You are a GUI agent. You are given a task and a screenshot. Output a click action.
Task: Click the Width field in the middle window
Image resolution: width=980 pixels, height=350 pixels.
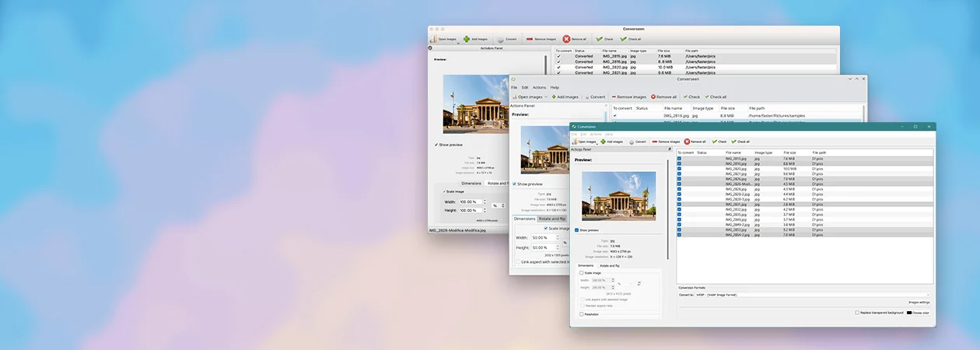[x=543, y=238]
